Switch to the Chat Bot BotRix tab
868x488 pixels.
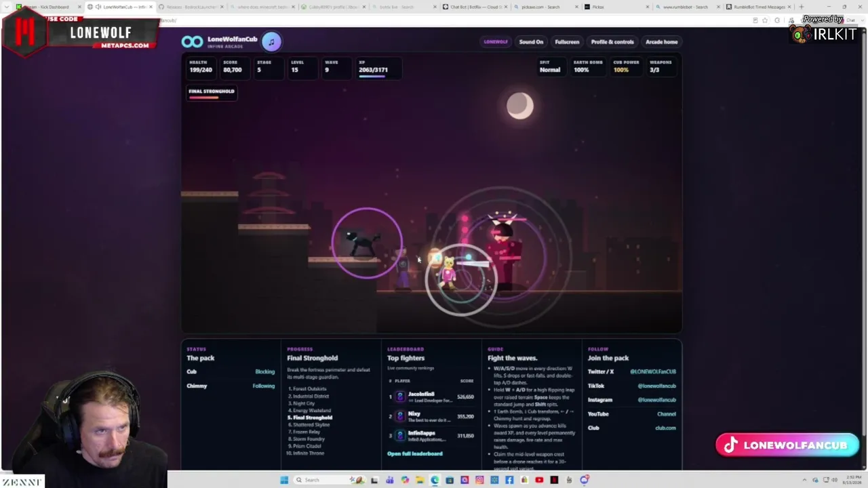pos(473,7)
